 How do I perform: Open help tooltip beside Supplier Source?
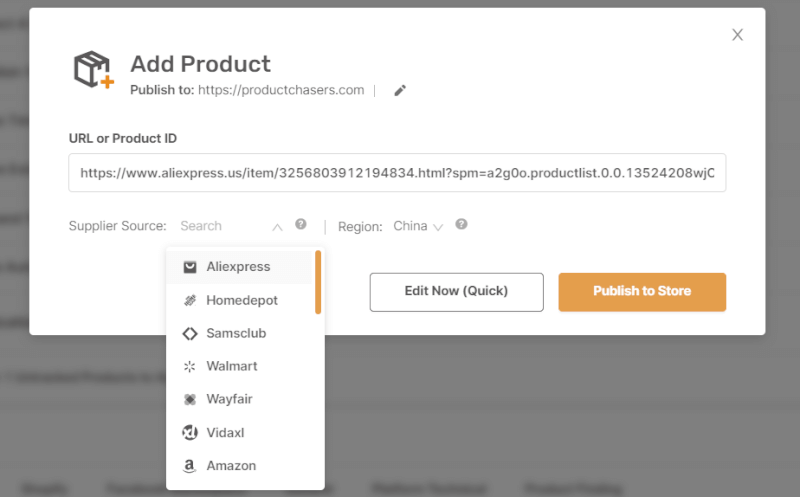click(x=301, y=224)
